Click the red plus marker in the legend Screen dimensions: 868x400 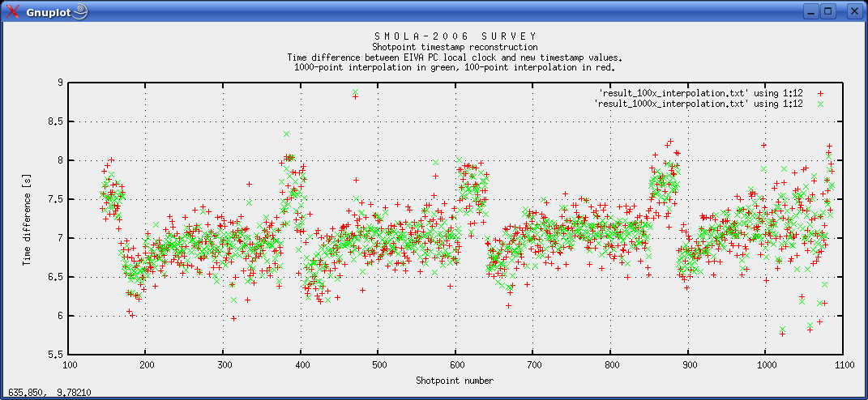[821, 94]
